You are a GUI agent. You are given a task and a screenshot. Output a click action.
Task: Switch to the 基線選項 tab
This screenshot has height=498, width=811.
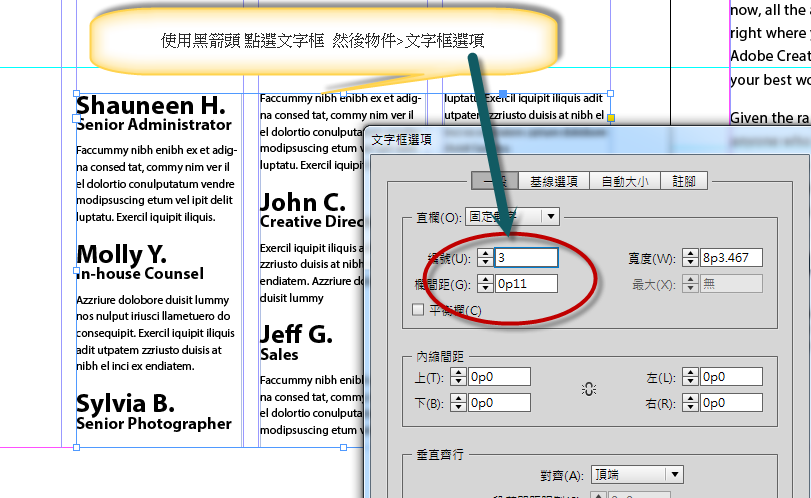click(x=554, y=181)
